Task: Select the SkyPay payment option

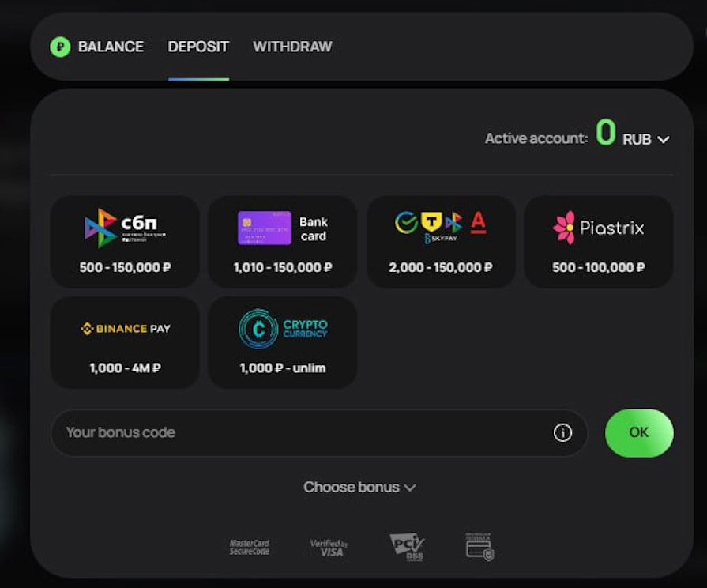Action: [441, 241]
